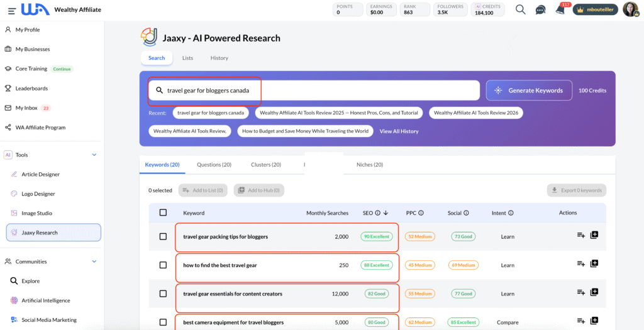Select recent 'Wealthy Affiliate AI Tools Review 2026'
Screen dimensions: 644x330
(x=476, y=113)
